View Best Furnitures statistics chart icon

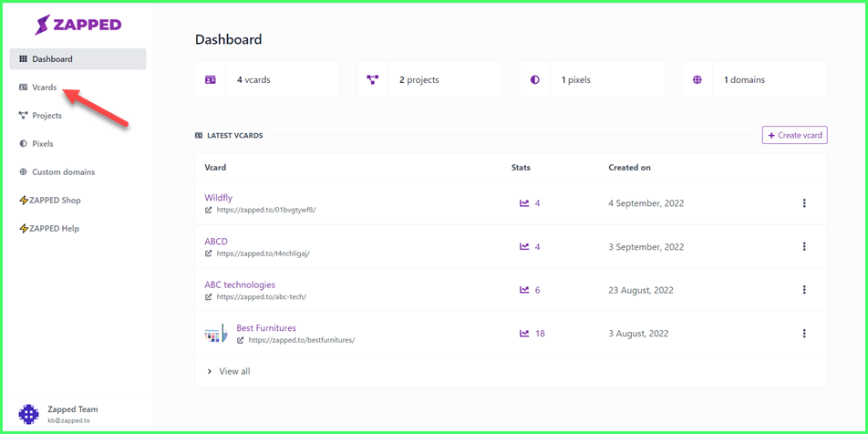pyautogui.click(x=524, y=334)
